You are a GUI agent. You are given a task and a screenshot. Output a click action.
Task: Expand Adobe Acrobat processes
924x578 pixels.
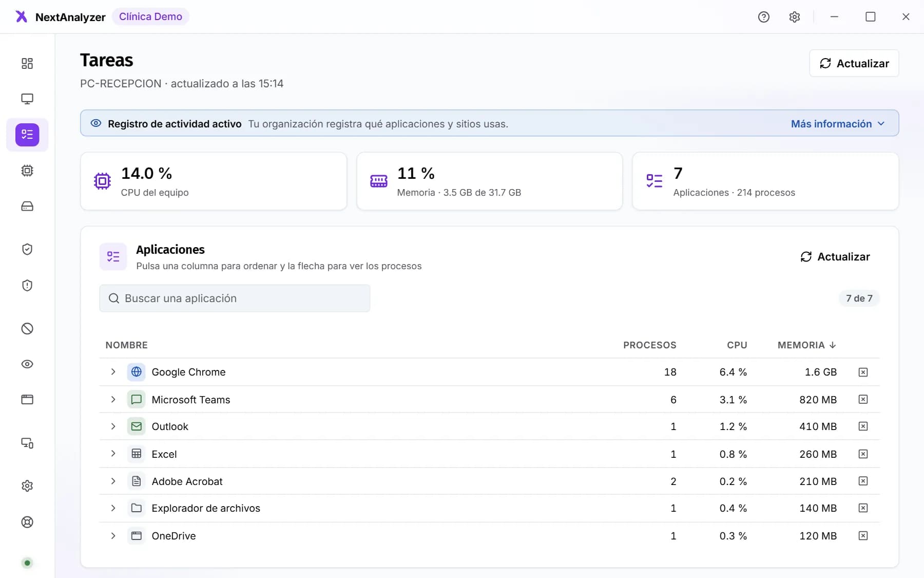(113, 481)
